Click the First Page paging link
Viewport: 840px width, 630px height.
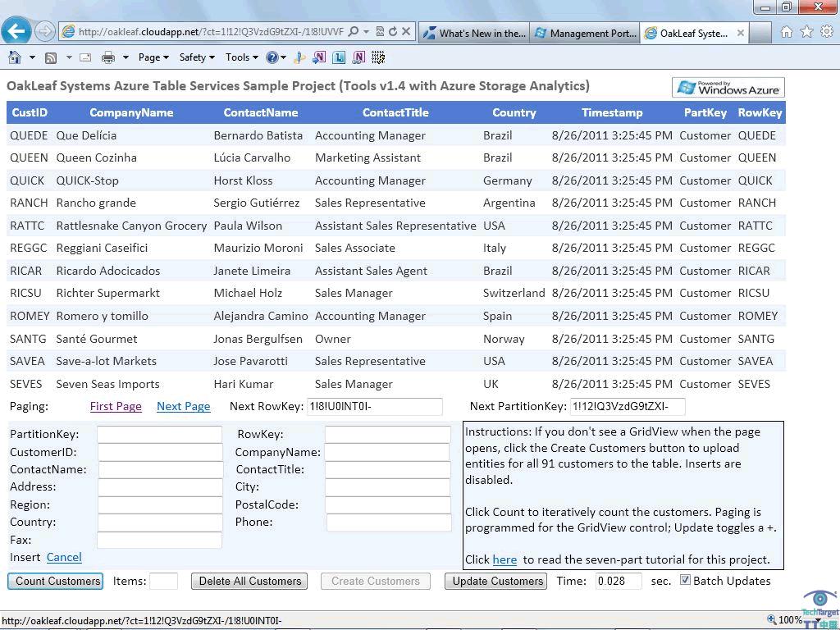(x=116, y=407)
